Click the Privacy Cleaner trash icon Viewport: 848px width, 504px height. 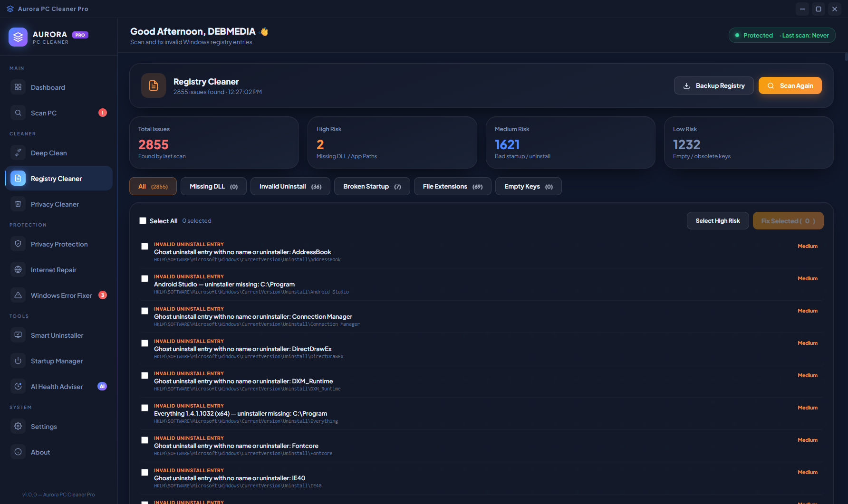point(18,204)
